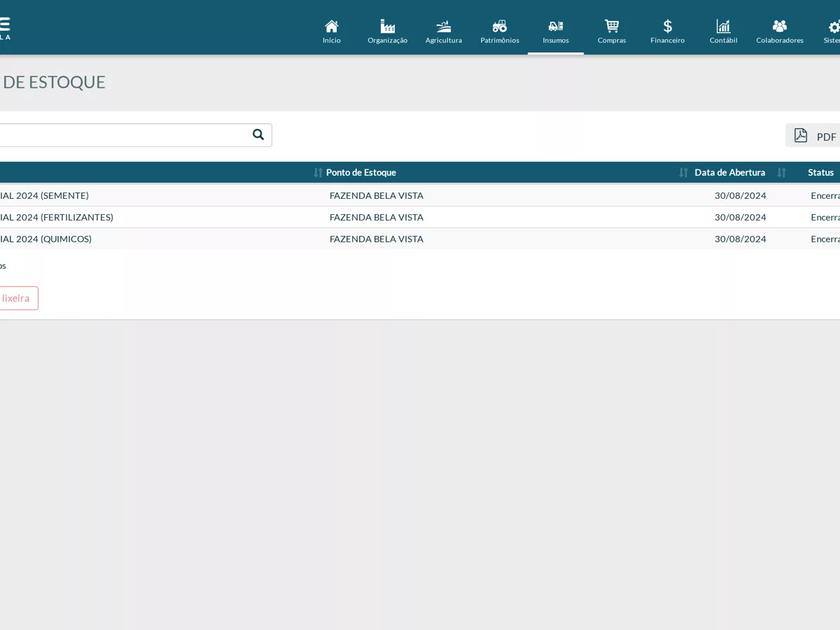Click the Status column header

tap(821, 172)
